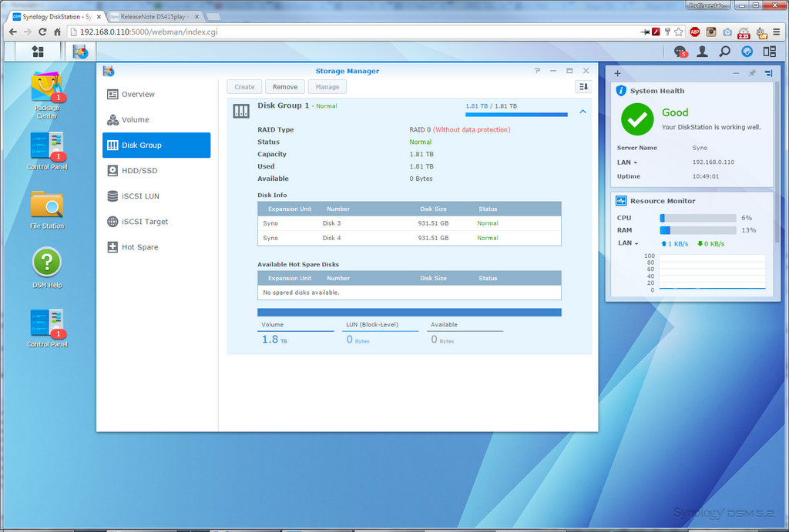The width and height of the screenshot is (789, 532).
Task: Open pilot view icon in DSM taskbar
Action: (x=770, y=52)
